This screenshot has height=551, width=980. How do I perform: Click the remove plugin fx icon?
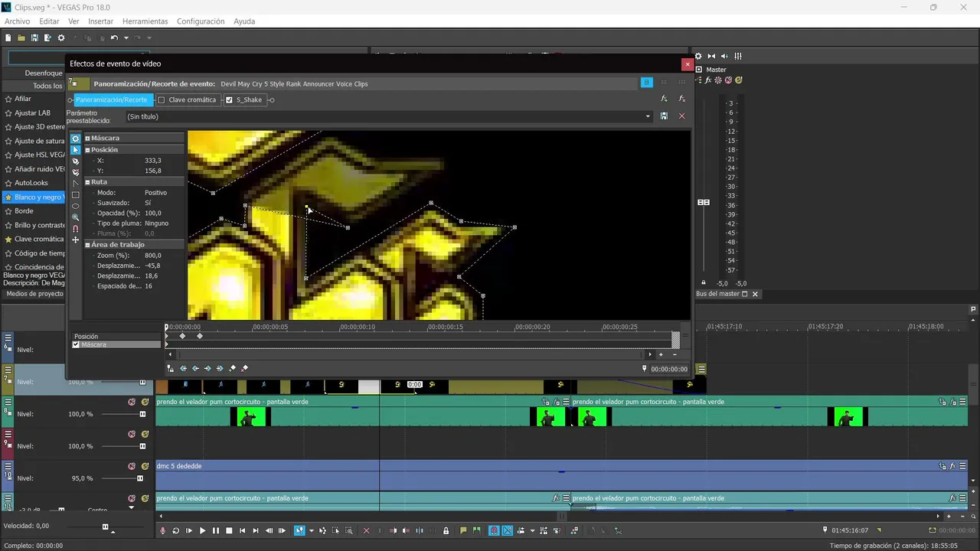point(682,99)
